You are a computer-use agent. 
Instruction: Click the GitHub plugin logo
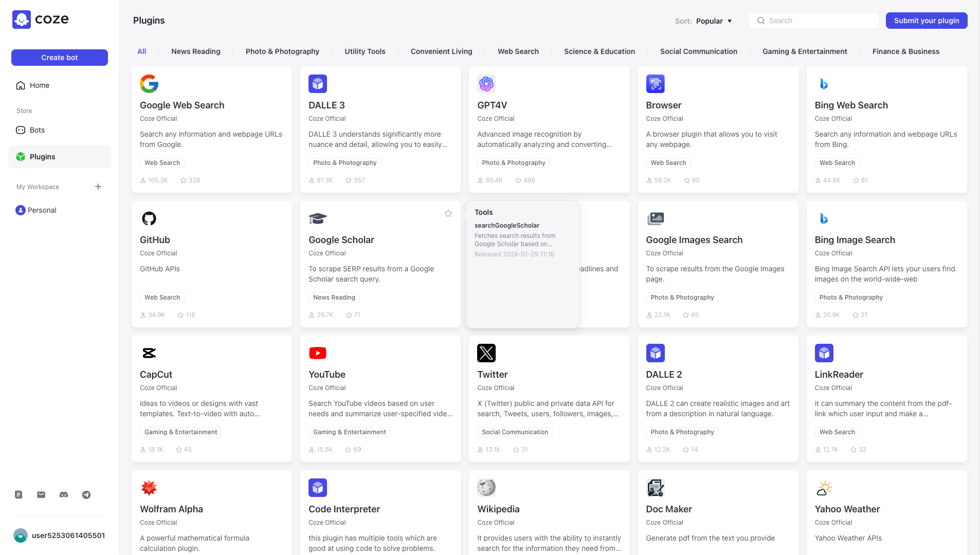(x=149, y=218)
